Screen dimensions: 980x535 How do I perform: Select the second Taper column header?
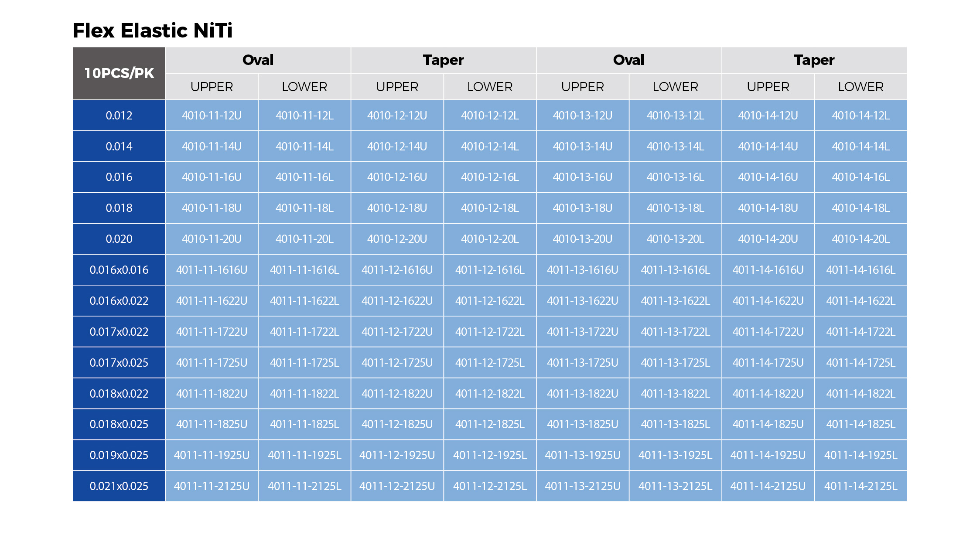(814, 60)
